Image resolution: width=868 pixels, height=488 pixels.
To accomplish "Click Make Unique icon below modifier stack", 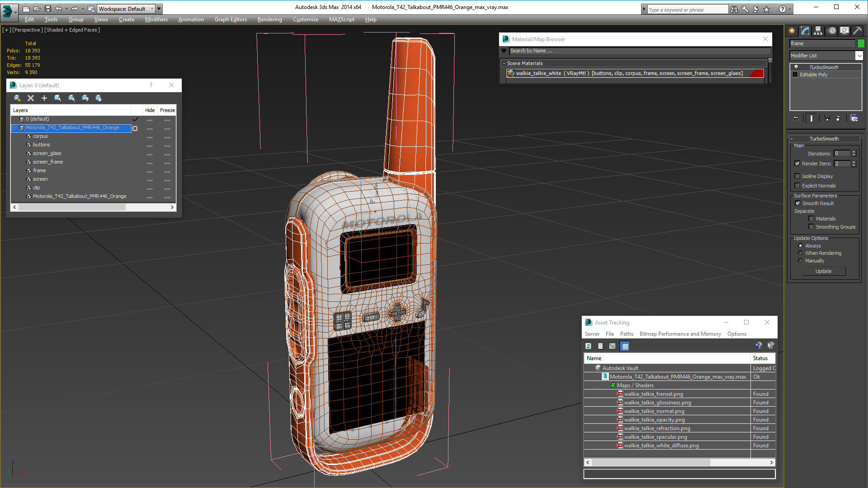I will coord(827,118).
